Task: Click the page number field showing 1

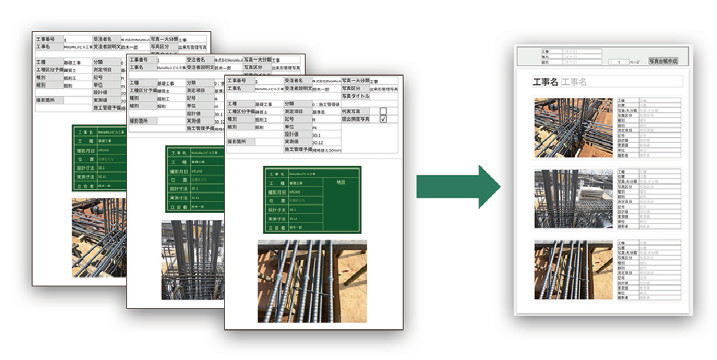Action: point(619,62)
